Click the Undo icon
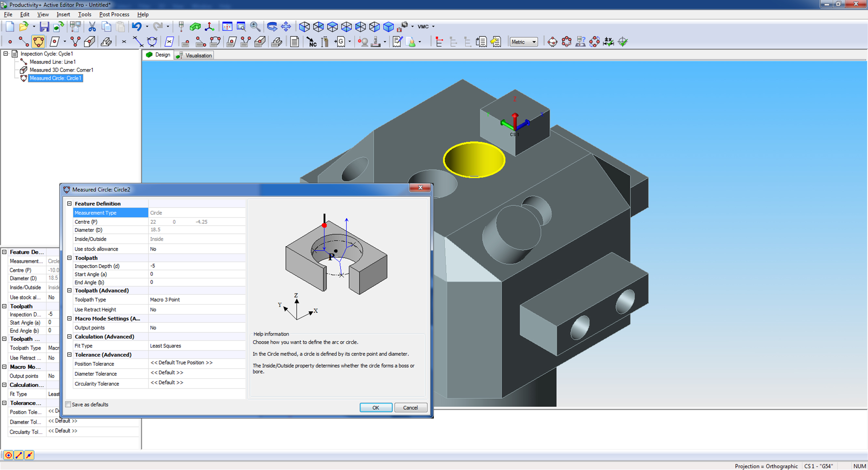This screenshot has width=868, height=470. pos(137,27)
